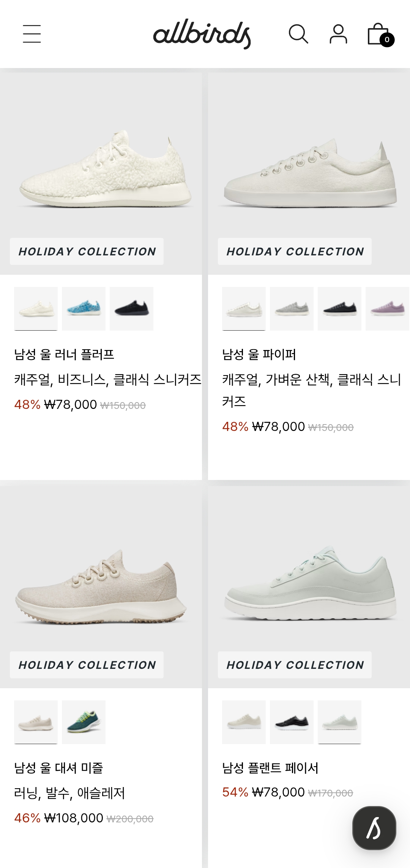Choose grey Wool Piper color thumbnail
The height and width of the screenshot is (868, 410).
tap(292, 309)
